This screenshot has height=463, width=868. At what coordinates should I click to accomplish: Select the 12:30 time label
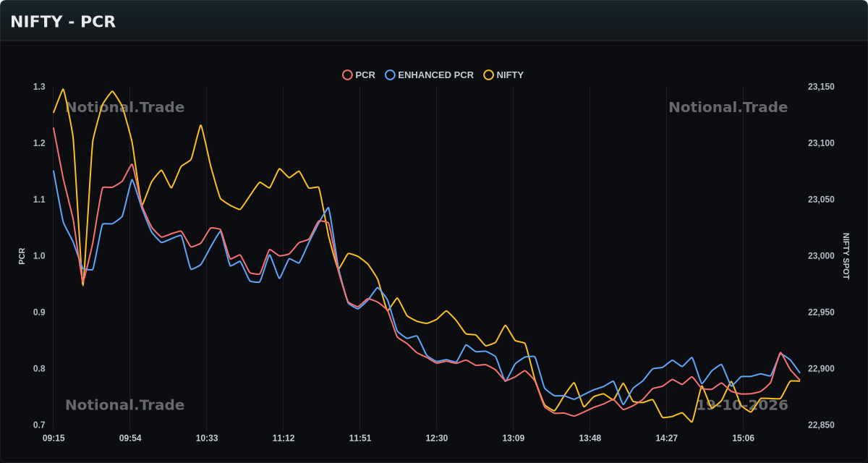(x=437, y=438)
